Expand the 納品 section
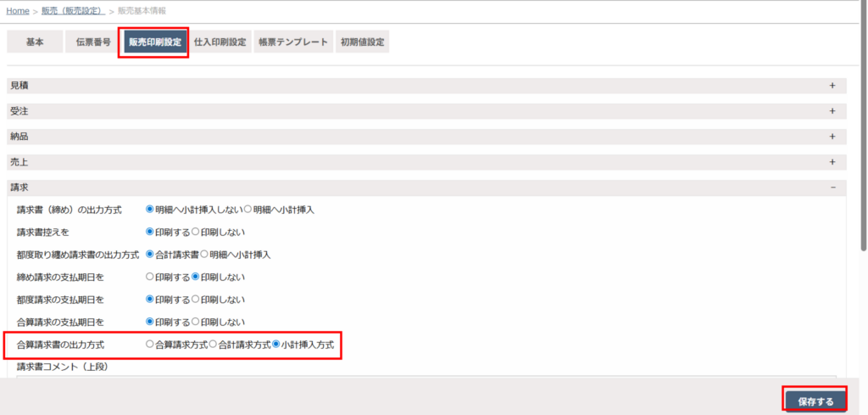 pos(832,137)
